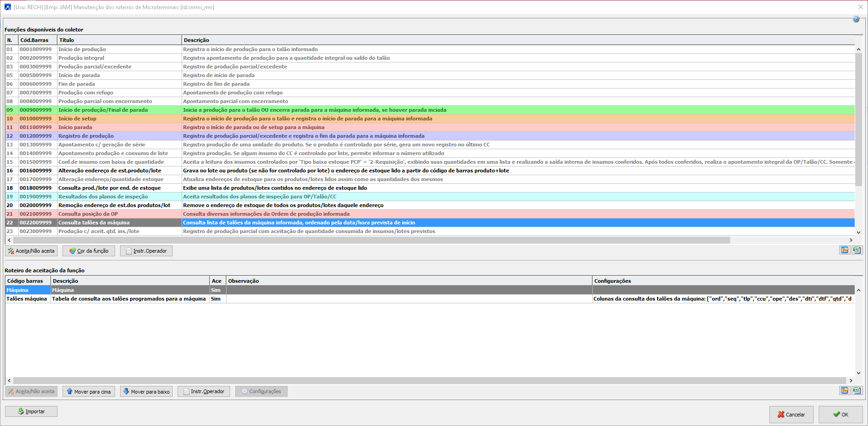This screenshot has width=868, height=426.
Task: Select the row titled Início de produção
Action: pos(430,49)
